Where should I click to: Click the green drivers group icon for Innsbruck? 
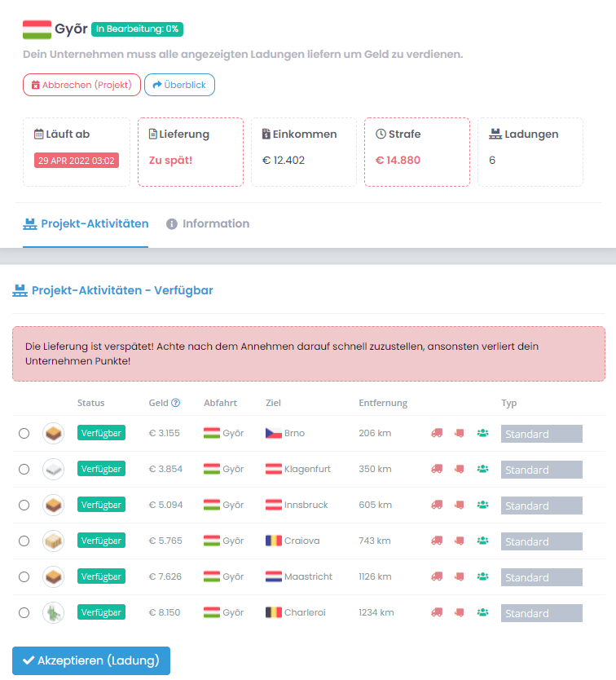coord(482,505)
